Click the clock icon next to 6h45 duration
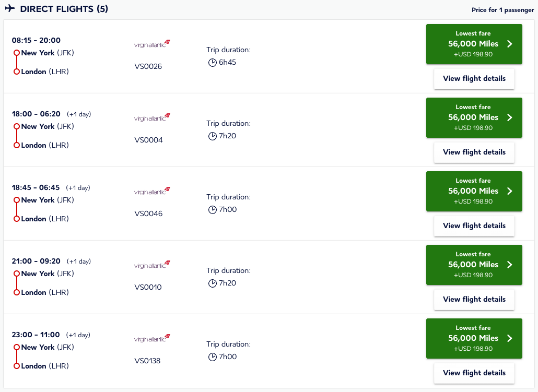The image size is (538, 392). click(212, 62)
